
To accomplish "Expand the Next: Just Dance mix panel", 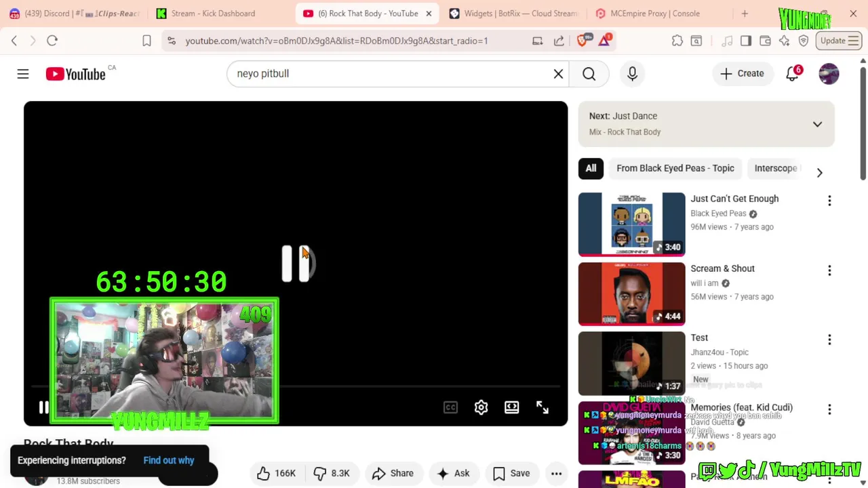I will 817,124.
